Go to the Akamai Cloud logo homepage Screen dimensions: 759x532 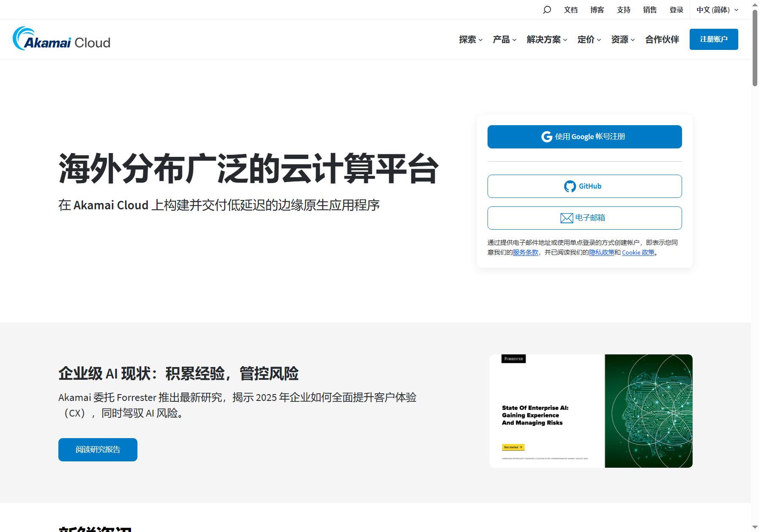(62, 39)
